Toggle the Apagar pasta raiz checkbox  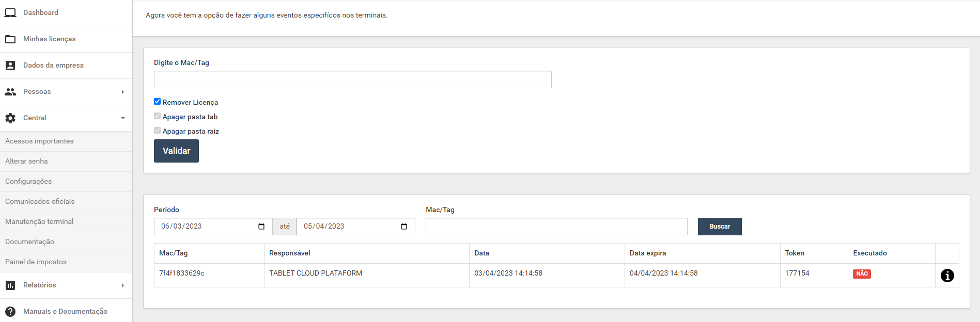coord(158,131)
